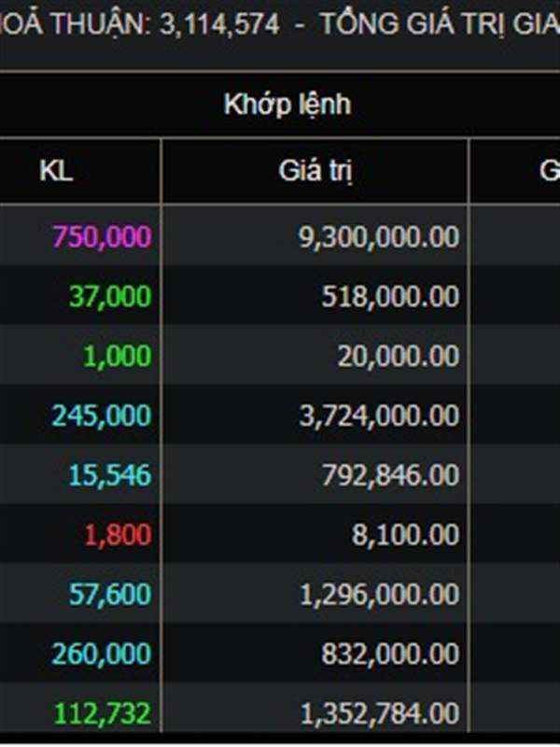Click the 112,732 volume entry
The image size is (560, 747).
tap(79, 712)
